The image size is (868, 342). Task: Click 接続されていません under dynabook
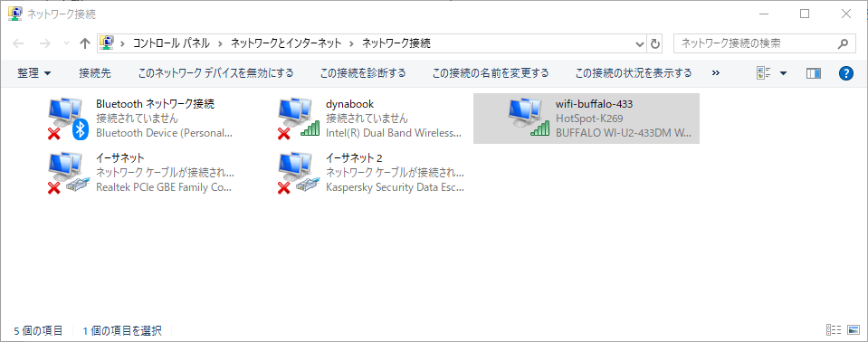click(x=367, y=119)
